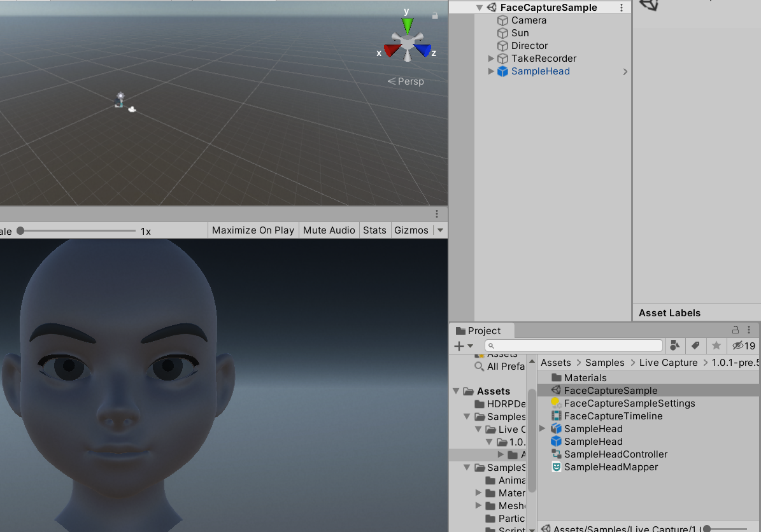The height and width of the screenshot is (532, 761).
Task: Click the scroll up arrow in folder tree
Action: coord(532,361)
